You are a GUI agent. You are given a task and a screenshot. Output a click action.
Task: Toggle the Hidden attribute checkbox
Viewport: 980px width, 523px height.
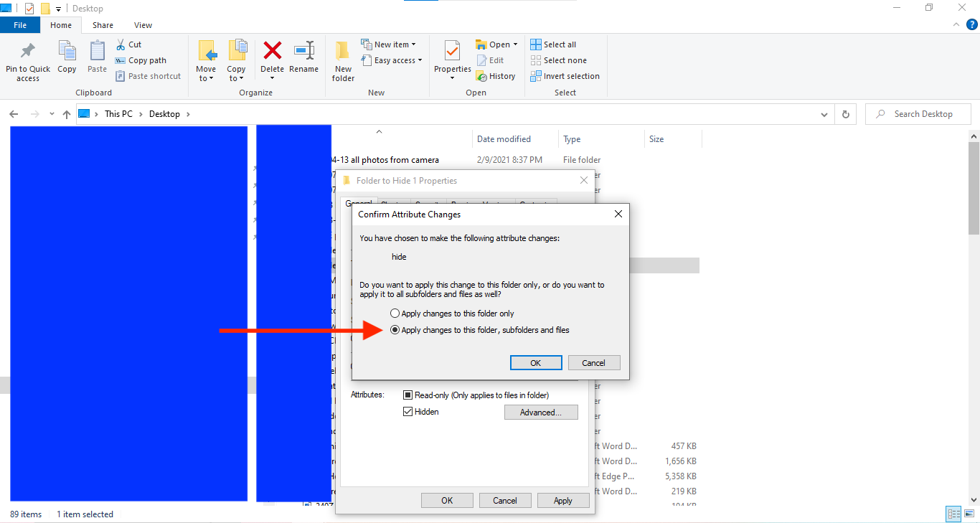click(x=408, y=412)
